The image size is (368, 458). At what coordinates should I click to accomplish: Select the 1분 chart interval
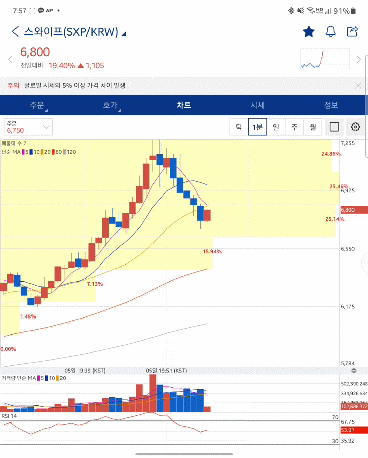(x=257, y=127)
